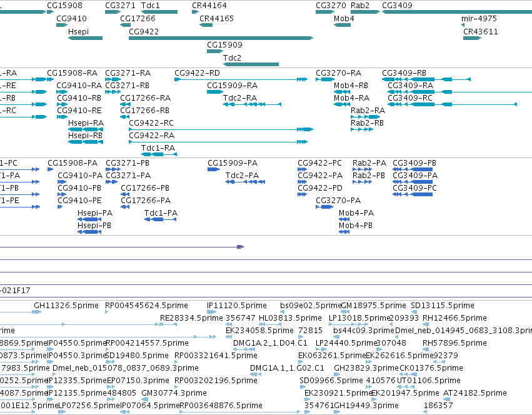This screenshot has width=532, height=415.
Task: Select the RH57896.5prime label
Action: (x=454, y=343)
